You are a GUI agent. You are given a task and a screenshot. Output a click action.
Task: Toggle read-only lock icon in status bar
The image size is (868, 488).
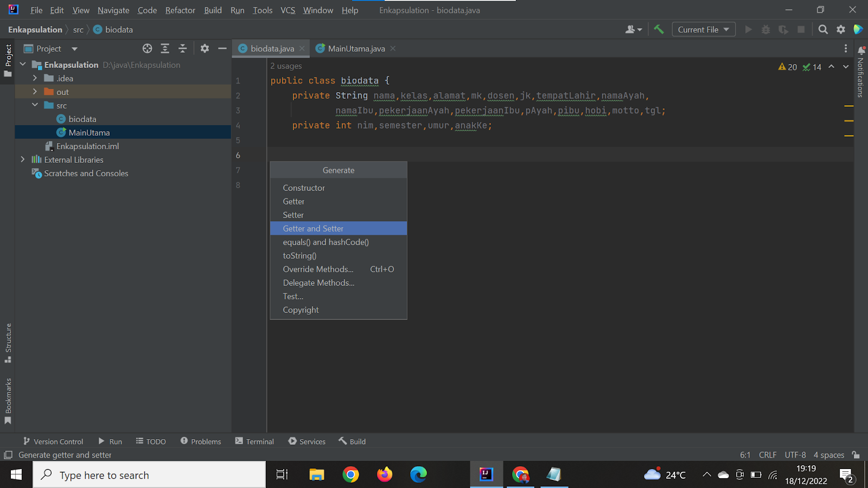(x=856, y=455)
